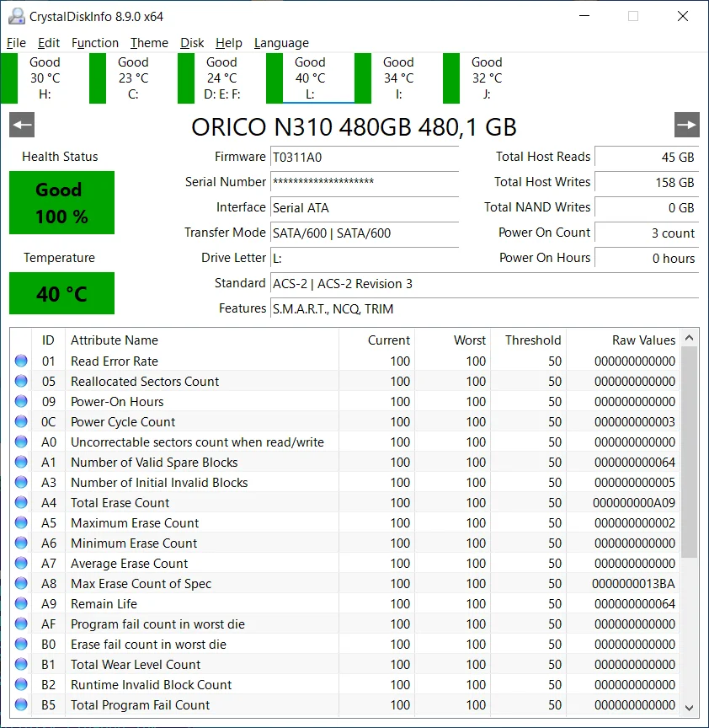Open the File menu

pos(16,43)
